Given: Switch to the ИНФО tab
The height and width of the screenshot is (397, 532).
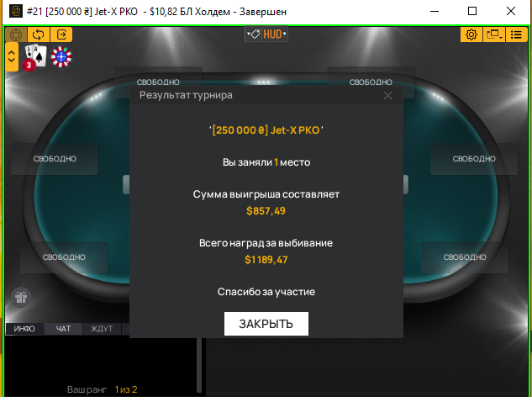Looking at the screenshot, I should [24, 328].
